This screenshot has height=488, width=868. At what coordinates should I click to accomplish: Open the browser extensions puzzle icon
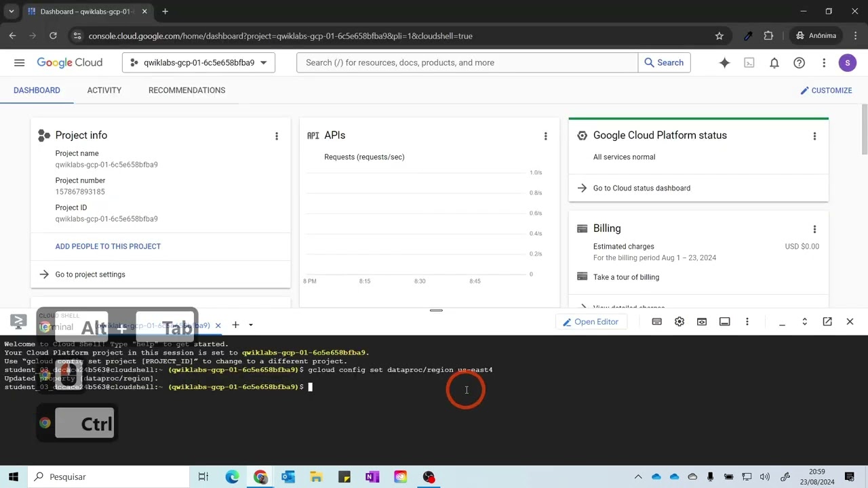768,36
